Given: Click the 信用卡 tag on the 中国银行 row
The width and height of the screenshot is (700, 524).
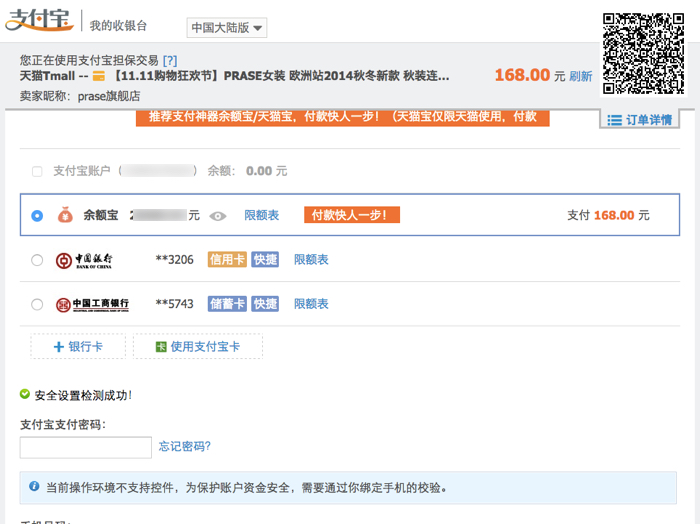Looking at the screenshot, I should click(x=227, y=259).
